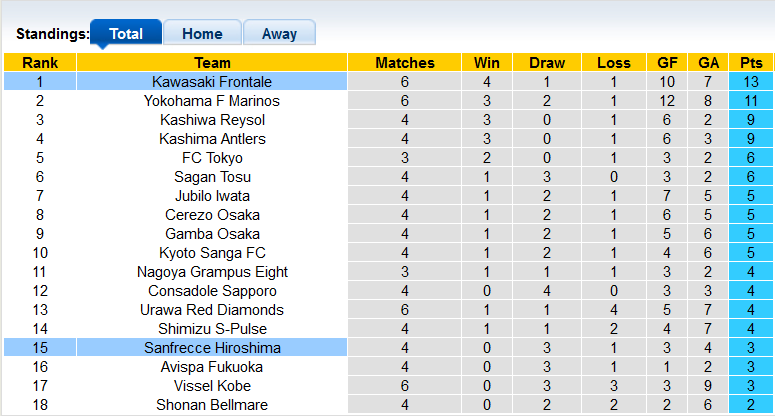Click the Matches column header
This screenshot has height=416, width=775.
coord(405,63)
